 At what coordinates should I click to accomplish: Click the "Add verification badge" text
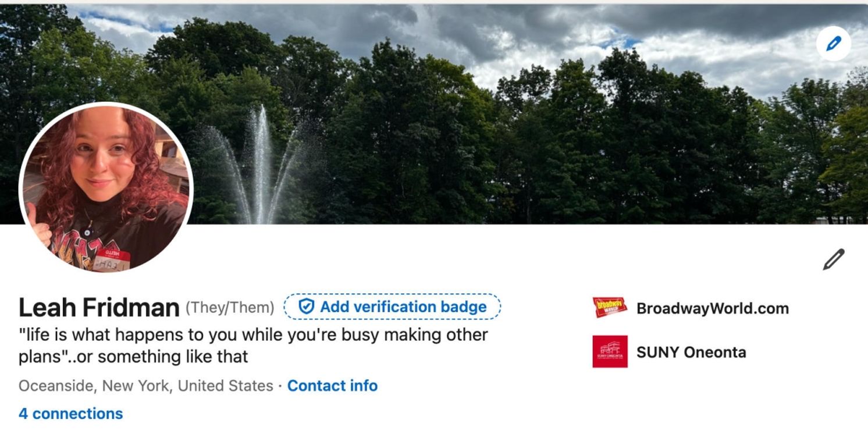403,307
